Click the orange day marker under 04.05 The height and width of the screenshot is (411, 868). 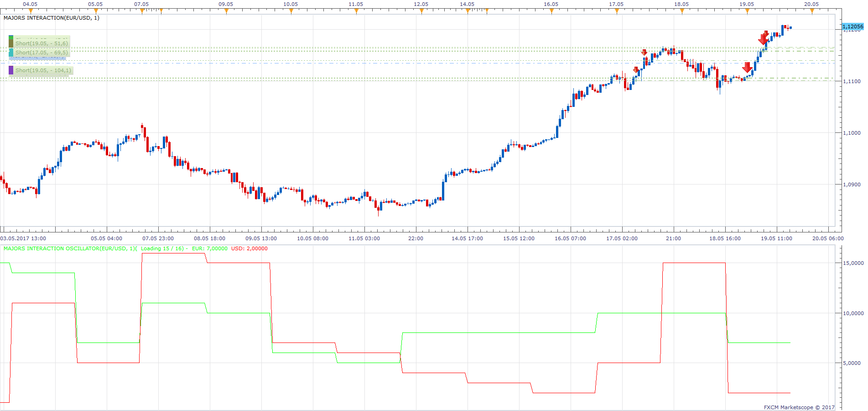click(31, 11)
